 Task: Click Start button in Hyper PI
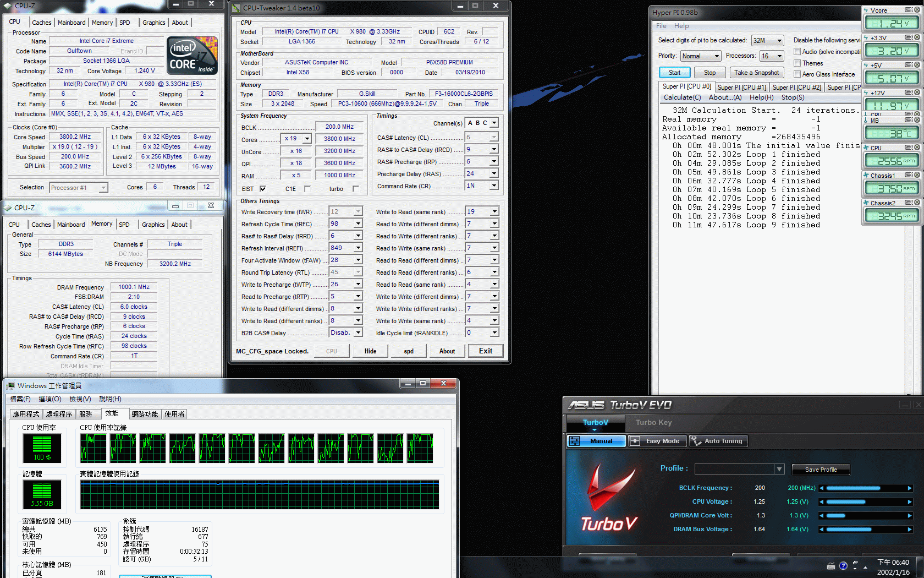pos(674,73)
